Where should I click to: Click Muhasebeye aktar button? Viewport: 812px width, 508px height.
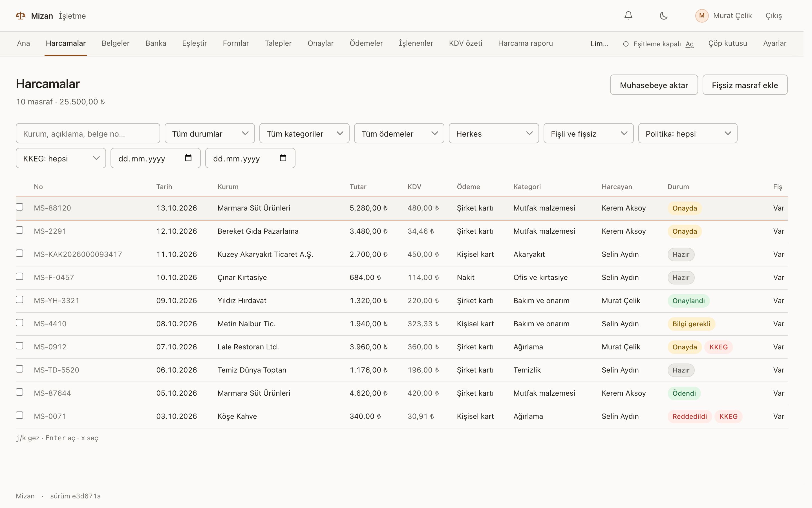point(654,85)
